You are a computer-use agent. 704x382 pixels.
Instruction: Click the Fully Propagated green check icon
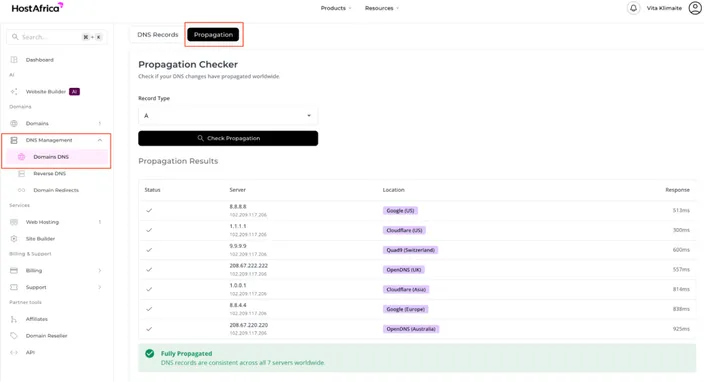point(150,354)
